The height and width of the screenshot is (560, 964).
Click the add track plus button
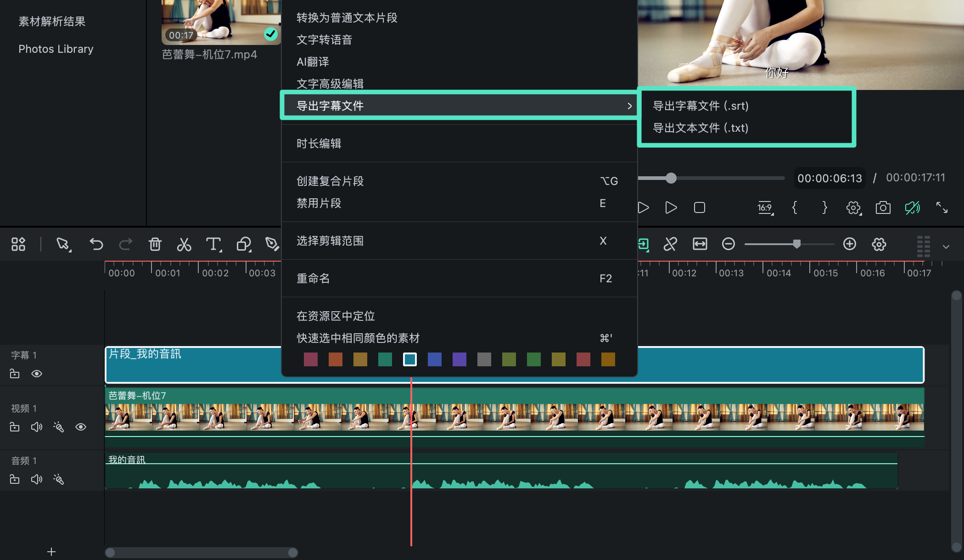pyautogui.click(x=51, y=551)
